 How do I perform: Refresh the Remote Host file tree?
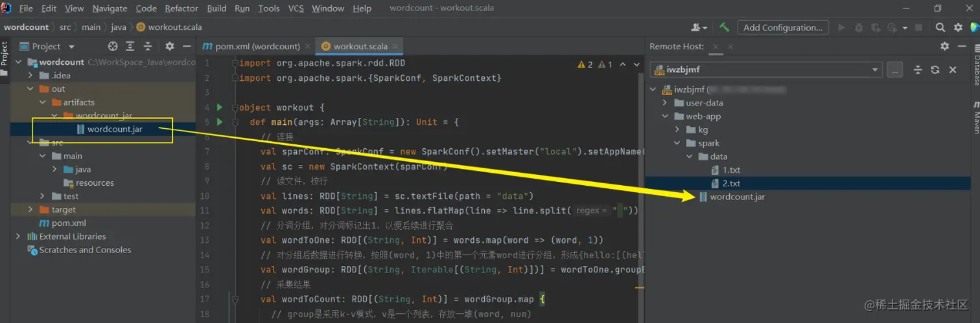pyautogui.click(x=935, y=69)
